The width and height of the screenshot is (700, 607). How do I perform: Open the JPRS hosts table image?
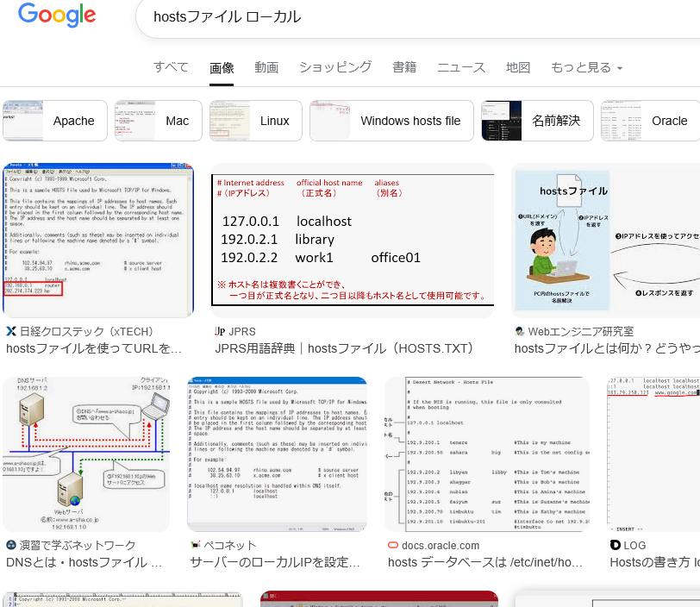pos(353,241)
